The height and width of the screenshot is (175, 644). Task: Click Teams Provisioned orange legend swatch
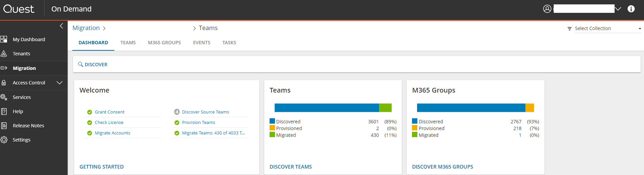pos(272,128)
